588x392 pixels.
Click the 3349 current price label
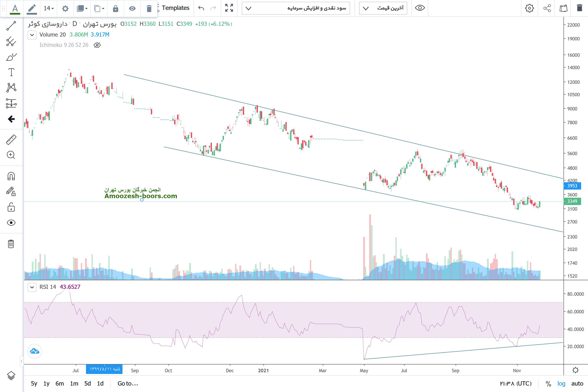click(x=572, y=201)
